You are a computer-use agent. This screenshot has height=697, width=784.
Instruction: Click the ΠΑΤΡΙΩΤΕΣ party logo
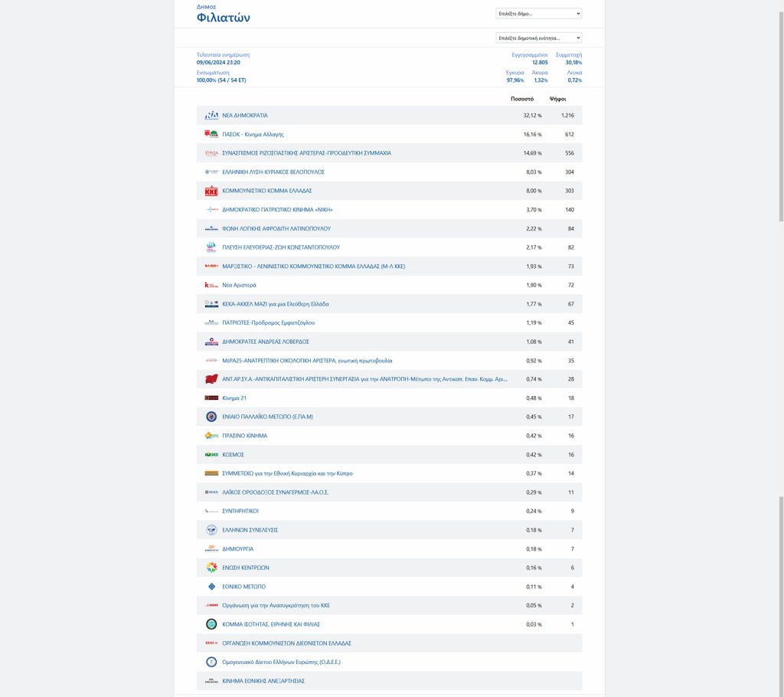(211, 322)
